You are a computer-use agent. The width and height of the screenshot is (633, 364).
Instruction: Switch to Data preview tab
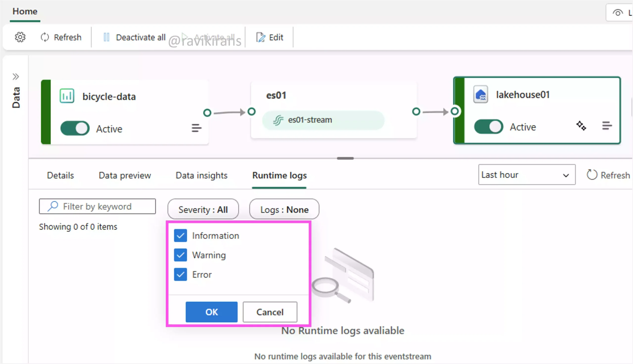click(125, 176)
